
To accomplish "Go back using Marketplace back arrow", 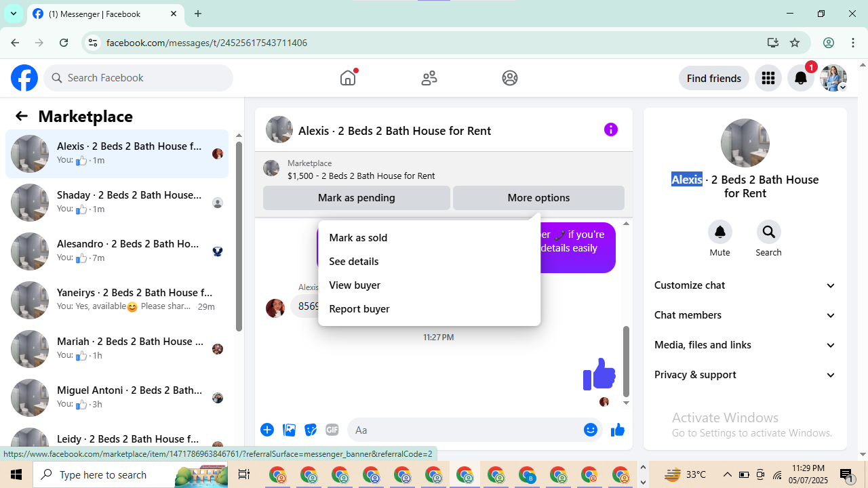I will click(x=22, y=116).
